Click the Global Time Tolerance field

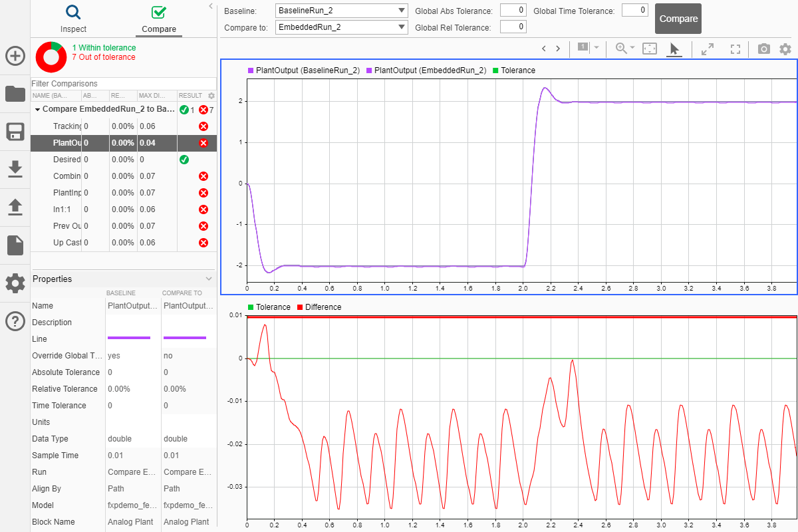pos(634,10)
